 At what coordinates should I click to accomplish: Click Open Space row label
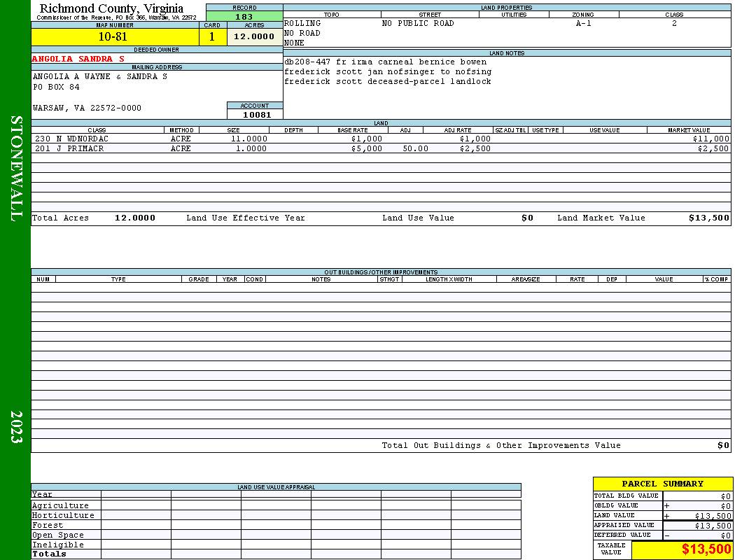tap(57, 535)
